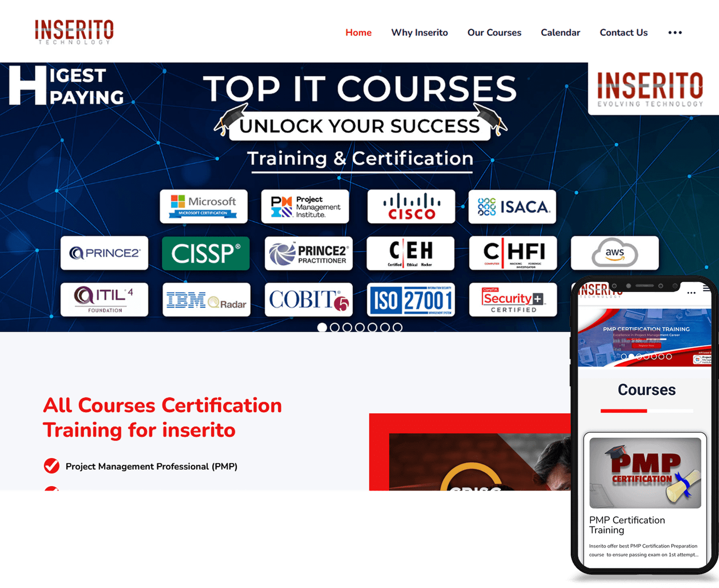Expand the three-dot more menu in header
The image size is (719, 588).
675,32
